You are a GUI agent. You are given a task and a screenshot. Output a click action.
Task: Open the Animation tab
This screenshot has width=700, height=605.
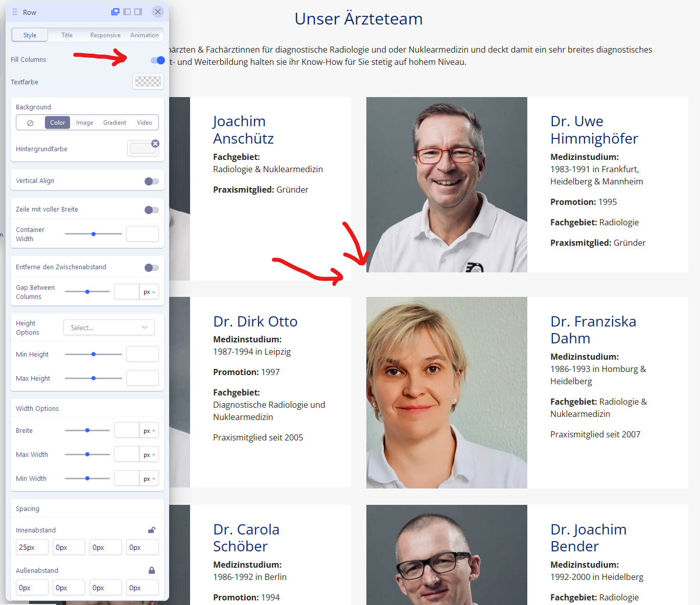[145, 35]
